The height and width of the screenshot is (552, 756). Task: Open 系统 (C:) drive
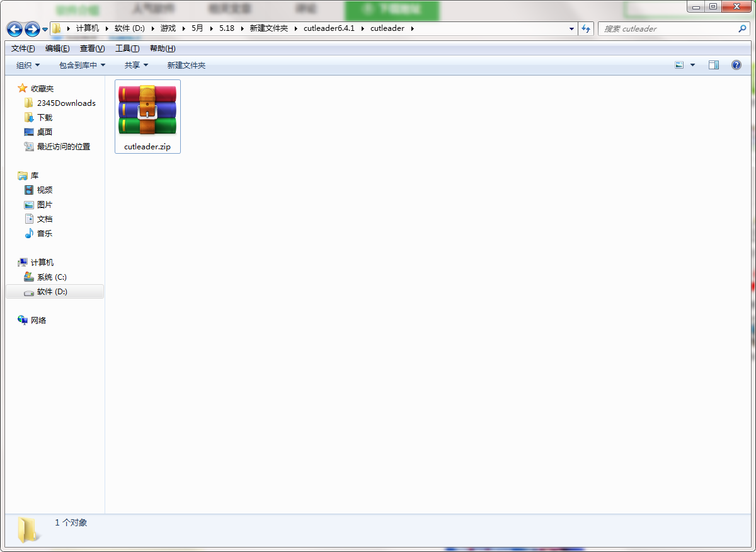(x=52, y=277)
